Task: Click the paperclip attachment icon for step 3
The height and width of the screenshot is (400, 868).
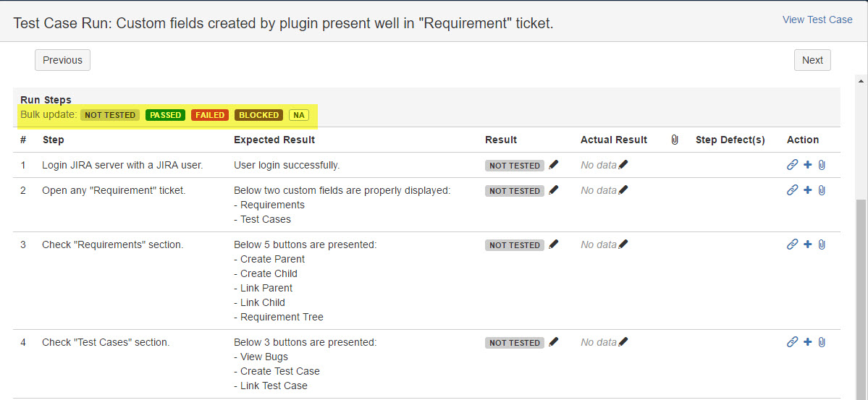Action: (x=822, y=244)
